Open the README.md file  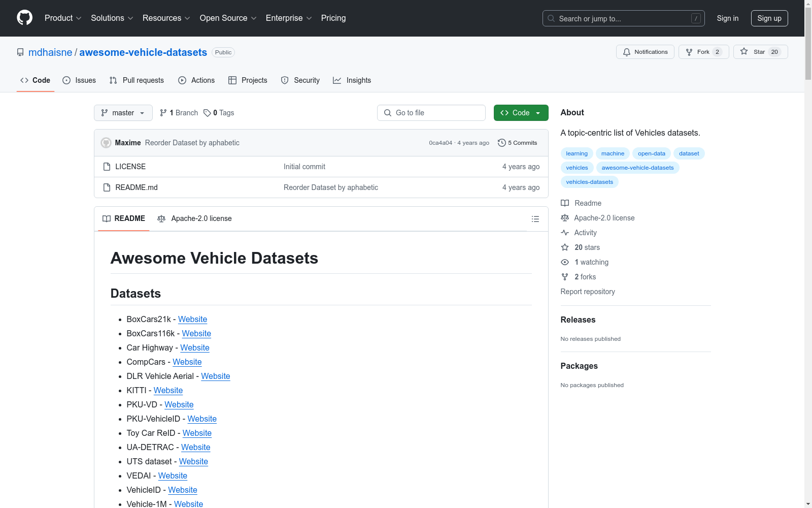coord(137,187)
